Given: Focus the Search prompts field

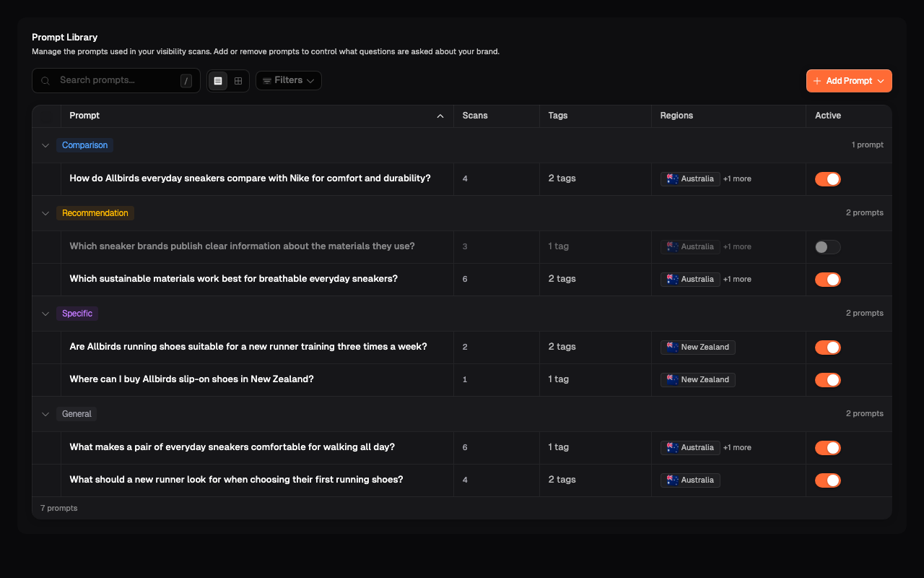Looking at the screenshot, I should tap(116, 80).
